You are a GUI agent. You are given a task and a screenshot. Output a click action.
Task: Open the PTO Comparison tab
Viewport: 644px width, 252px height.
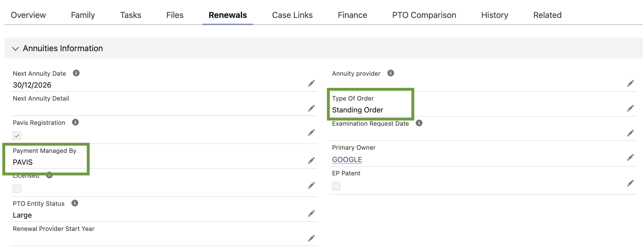tap(424, 15)
